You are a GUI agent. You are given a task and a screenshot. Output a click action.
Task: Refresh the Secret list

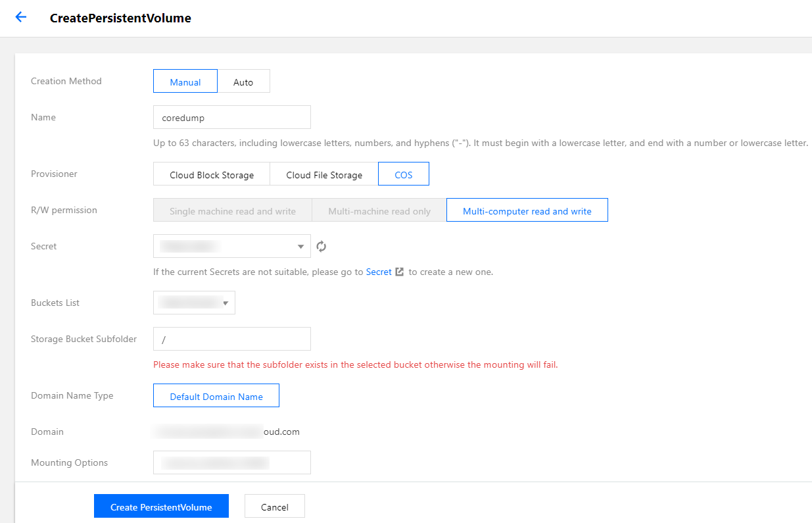[x=321, y=247]
